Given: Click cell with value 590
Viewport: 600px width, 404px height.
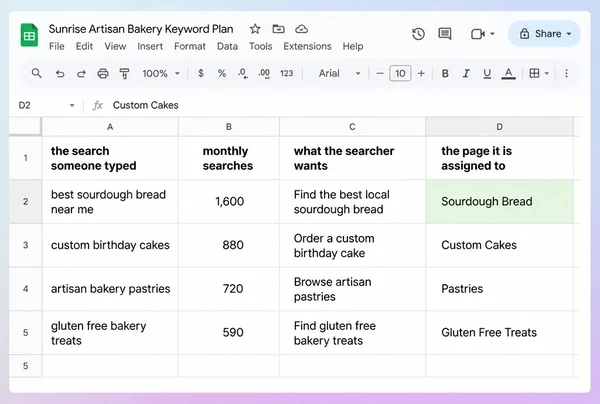Looking at the screenshot, I should (229, 332).
